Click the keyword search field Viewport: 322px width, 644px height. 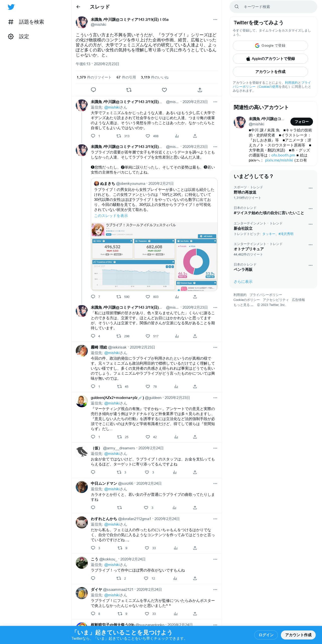273,7
